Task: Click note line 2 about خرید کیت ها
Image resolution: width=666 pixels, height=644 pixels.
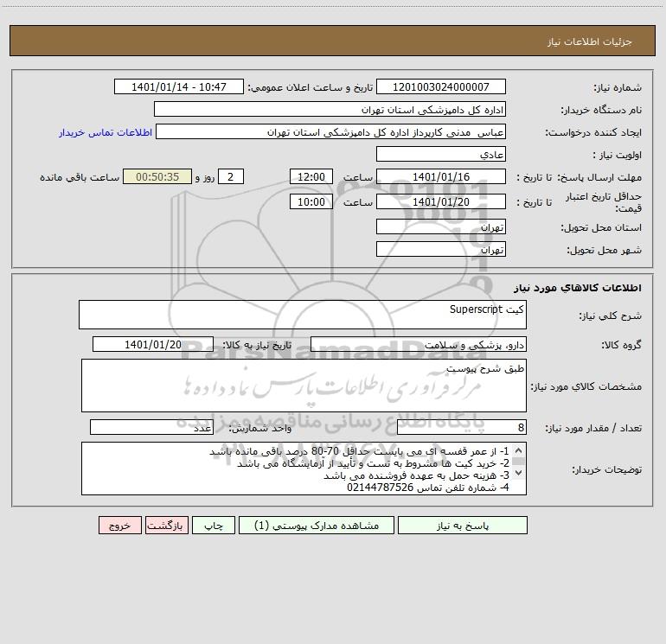Action: [x=373, y=463]
